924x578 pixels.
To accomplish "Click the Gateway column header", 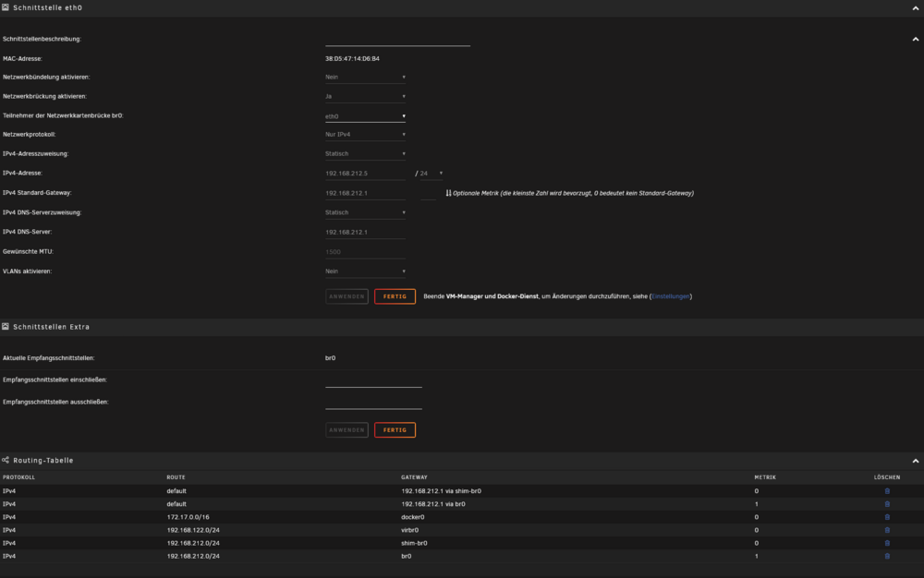I will [414, 477].
